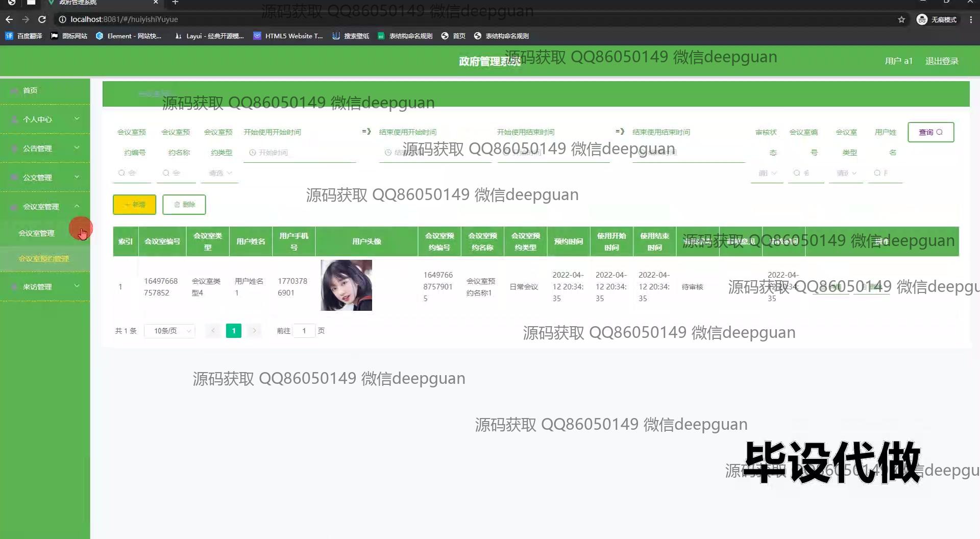Open the 审核状态 filter dropdown
980x539 pixels.
click(x=767, y=173)
